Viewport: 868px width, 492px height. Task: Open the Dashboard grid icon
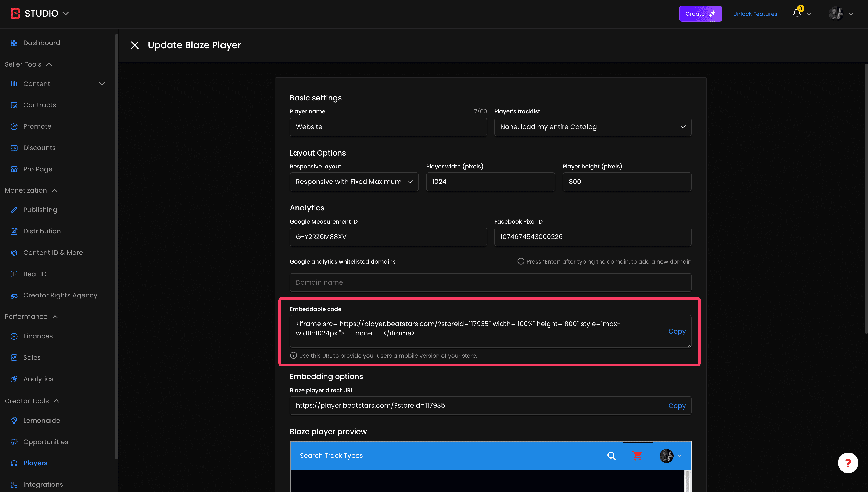pyautogui.click(x=14, y=43)
